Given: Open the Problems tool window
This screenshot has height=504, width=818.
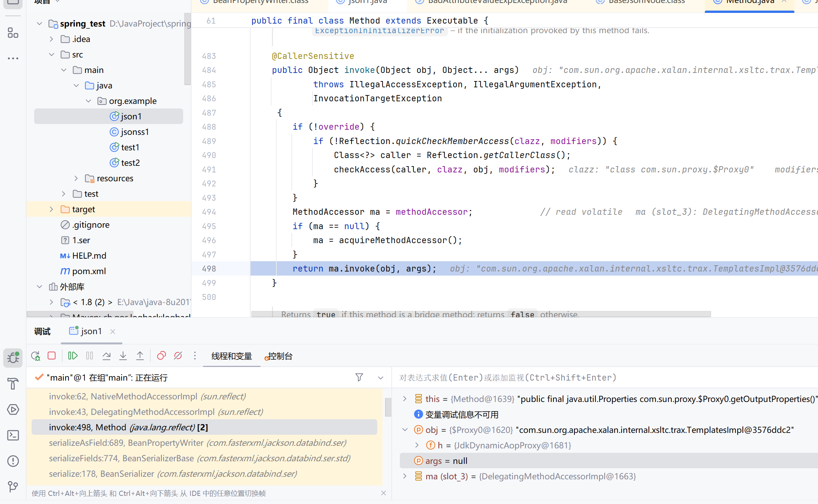Looking at the screenshot, I should pos(13,461).
